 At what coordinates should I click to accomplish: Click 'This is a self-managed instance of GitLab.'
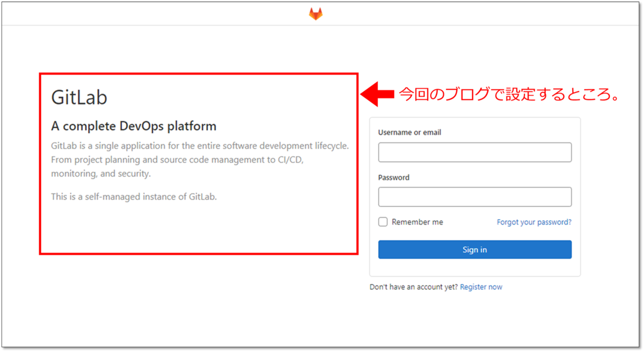pos(134,197)
